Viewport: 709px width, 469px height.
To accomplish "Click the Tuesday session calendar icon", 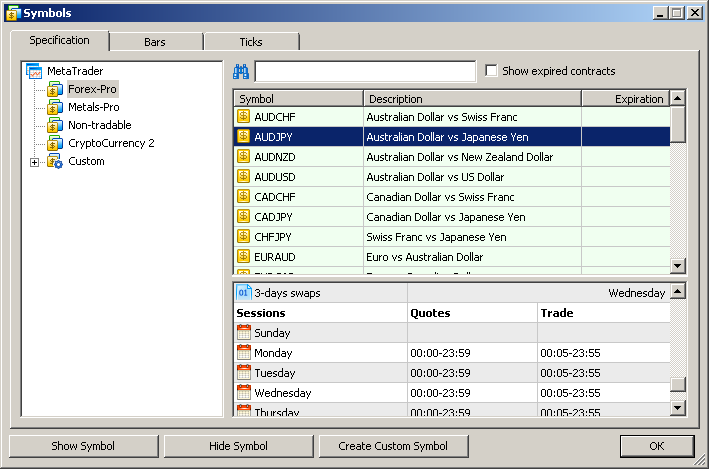I will tap(244, 372).
